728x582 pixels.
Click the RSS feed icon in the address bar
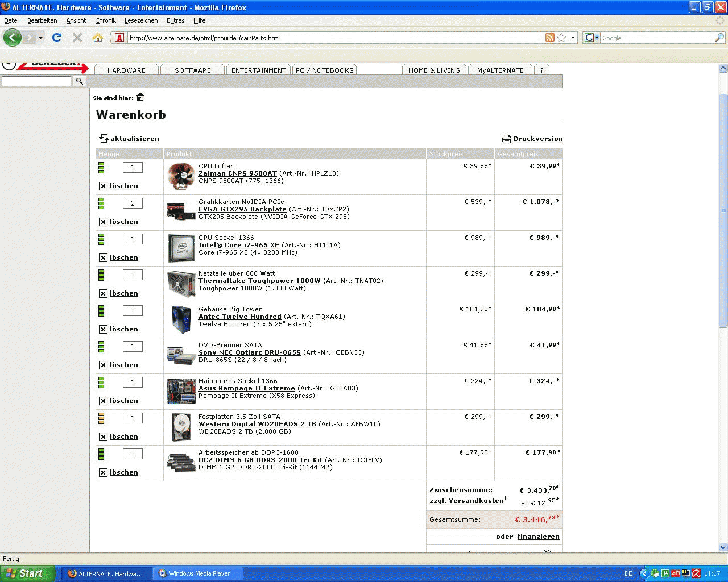click(x=549, y=38)
